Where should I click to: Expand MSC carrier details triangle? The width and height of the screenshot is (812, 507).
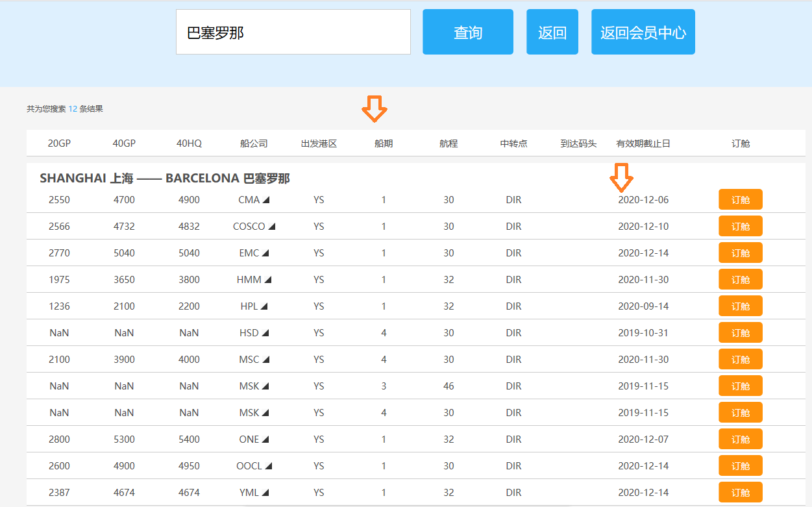(x=265, y=360)
